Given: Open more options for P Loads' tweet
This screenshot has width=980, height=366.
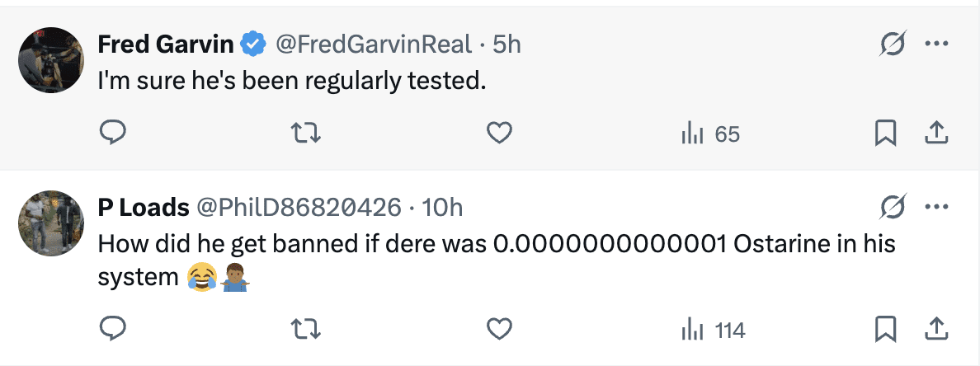Looking at the screenshot, I should click(x=936, y=206).
